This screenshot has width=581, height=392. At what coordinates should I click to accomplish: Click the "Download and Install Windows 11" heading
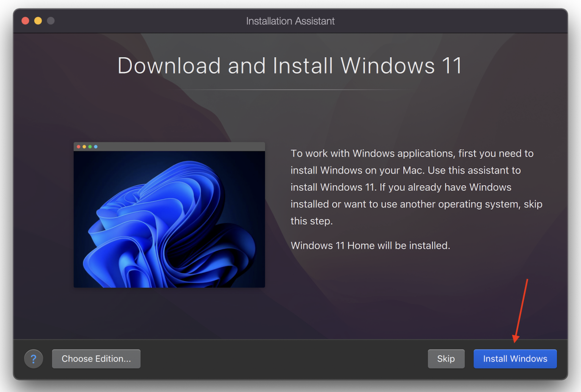point(290,66)
